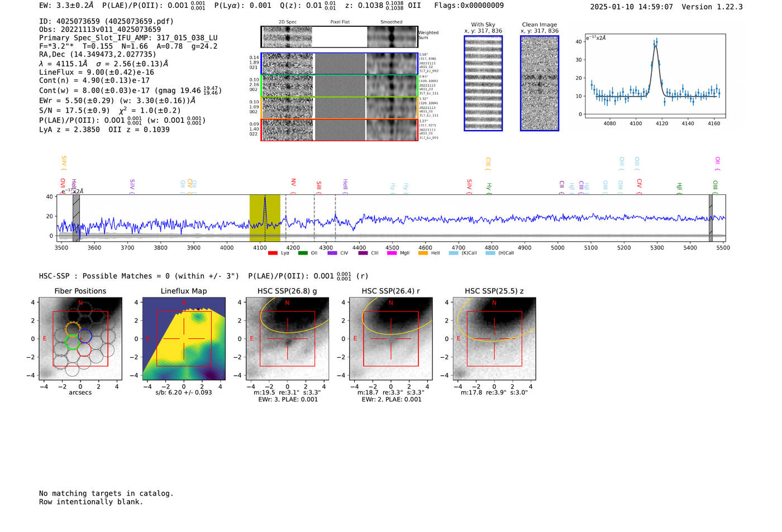The height and width of the screenshot is (532, 782).
Task: Select the Primary Spec_Slot_IFU_AMP text line
Action: [x=128, y=38]
